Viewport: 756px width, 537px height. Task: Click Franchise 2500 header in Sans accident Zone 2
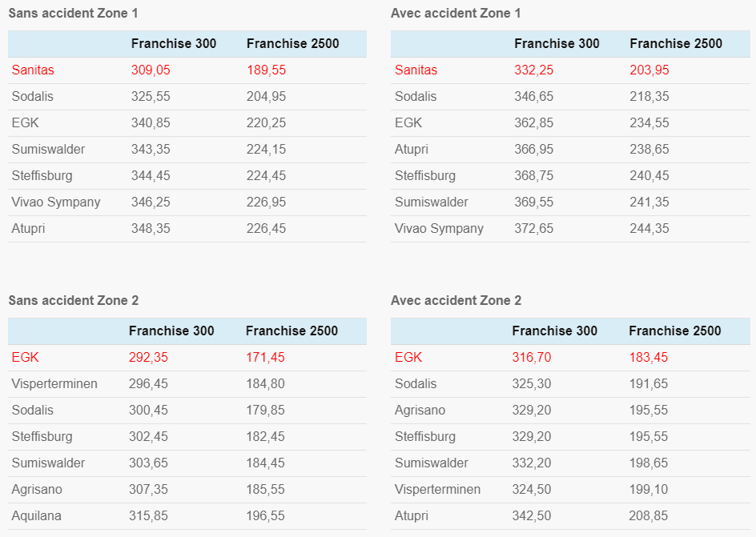click(292, 331)
